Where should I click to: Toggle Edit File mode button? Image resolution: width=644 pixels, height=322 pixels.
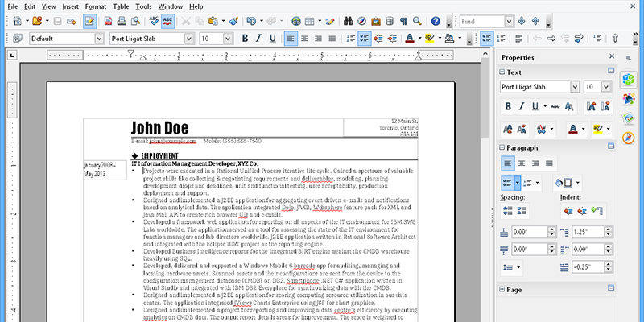90,21
